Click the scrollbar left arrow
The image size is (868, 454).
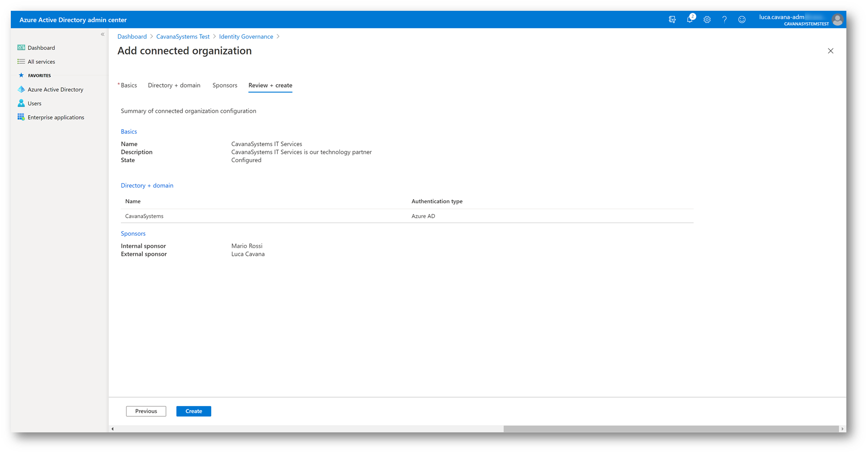pyautogui.click(x=112, y=429)
